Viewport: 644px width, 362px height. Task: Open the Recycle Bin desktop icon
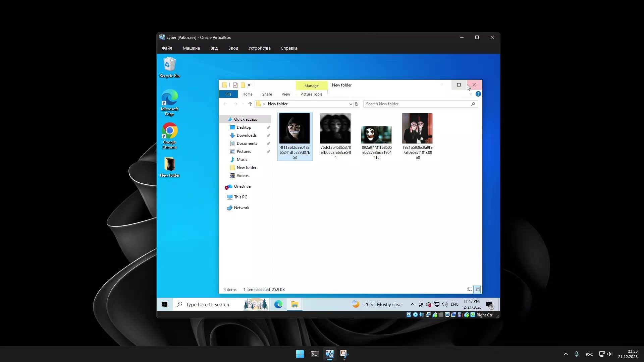click(169, 67)
